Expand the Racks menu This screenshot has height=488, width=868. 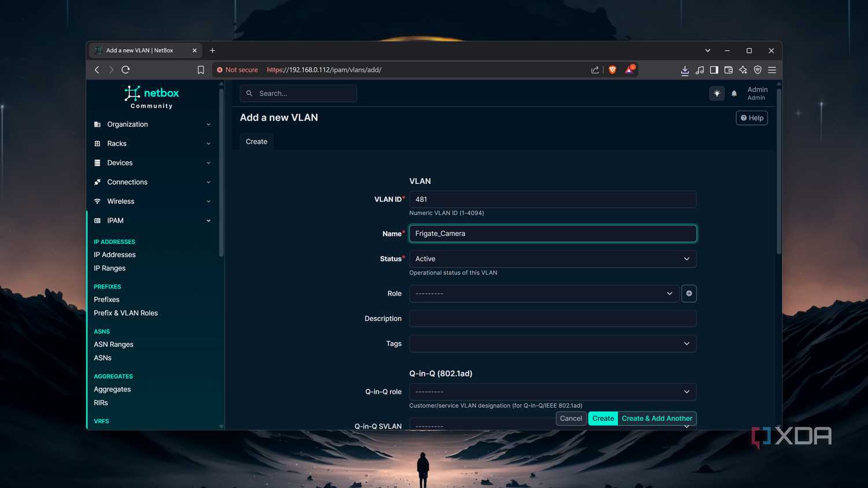tap(153, 143)
